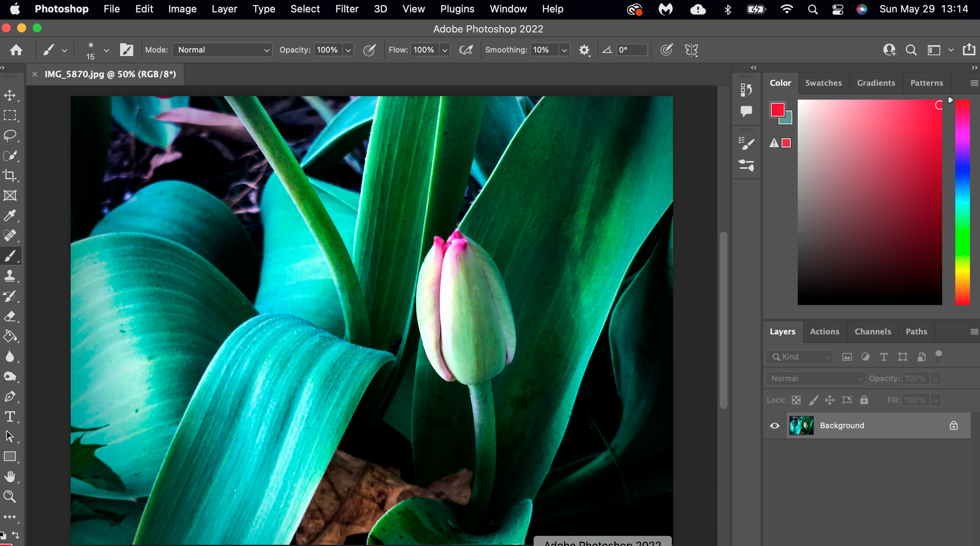
Task: Select the Clone Stamp tool
Action: coord(10,276)
